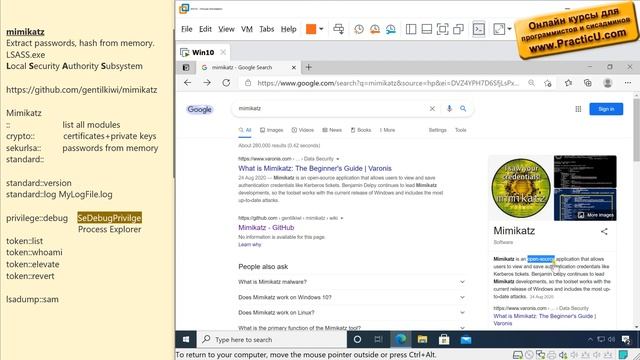This screenshot has height=360, width=640.
Task: Switch to Google News results
Action: point(332,130)
